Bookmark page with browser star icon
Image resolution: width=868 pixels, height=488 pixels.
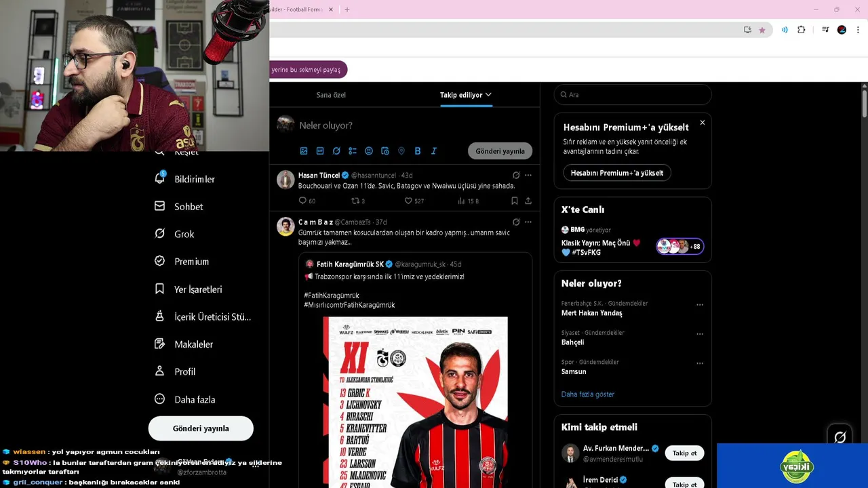click(x=762, y=30)
